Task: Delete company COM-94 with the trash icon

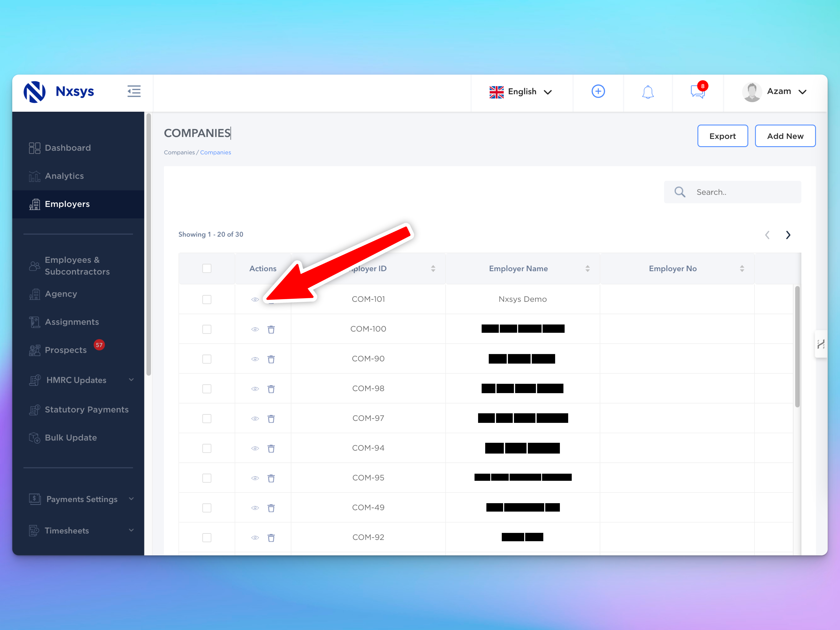Action: click(271, 449)
